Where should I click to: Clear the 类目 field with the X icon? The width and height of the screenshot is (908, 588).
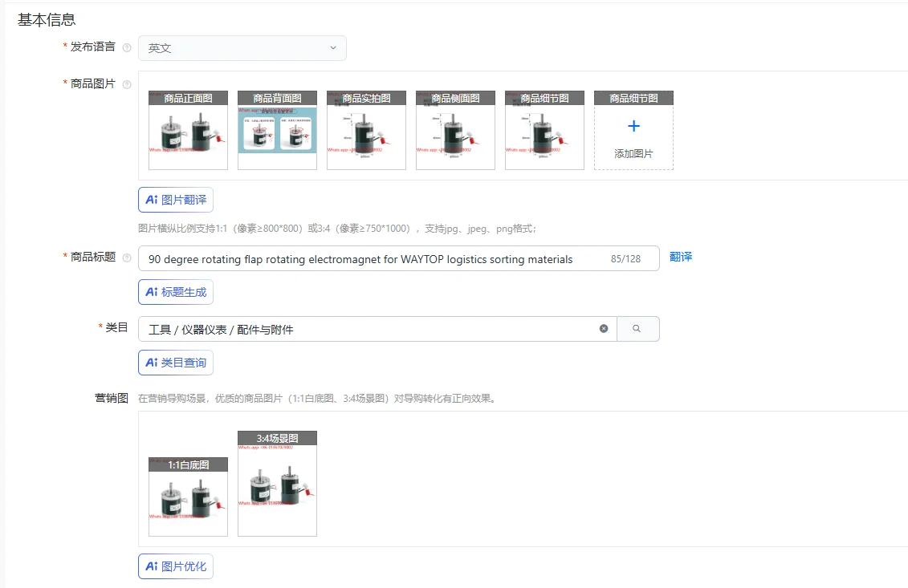[604, 329]
